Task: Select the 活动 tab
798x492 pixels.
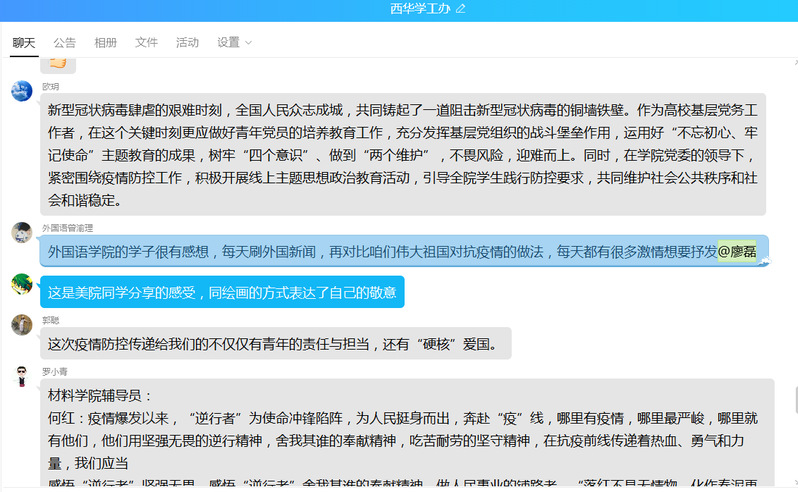Action: 187,43
